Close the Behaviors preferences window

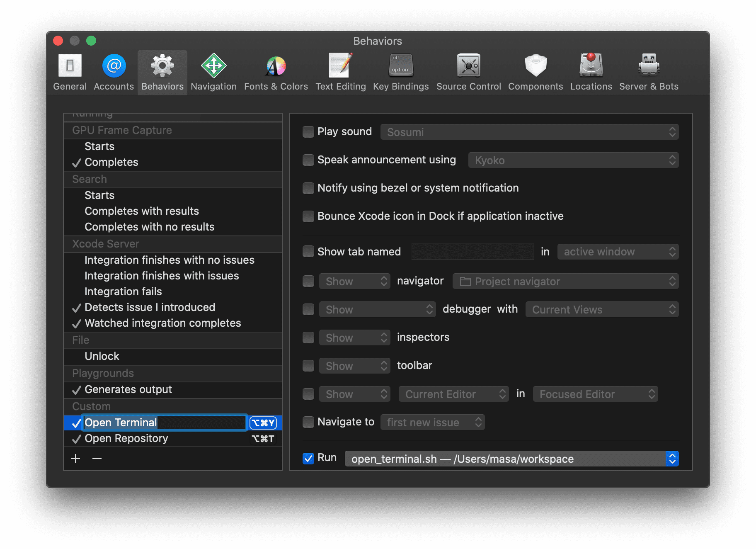[58, 41]
